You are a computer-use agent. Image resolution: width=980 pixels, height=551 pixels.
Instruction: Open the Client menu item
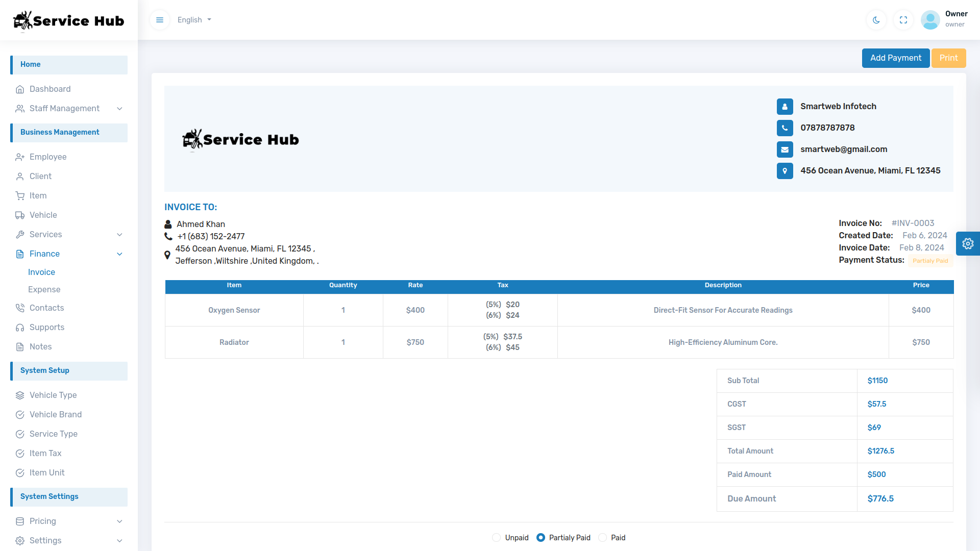point(40,177)
